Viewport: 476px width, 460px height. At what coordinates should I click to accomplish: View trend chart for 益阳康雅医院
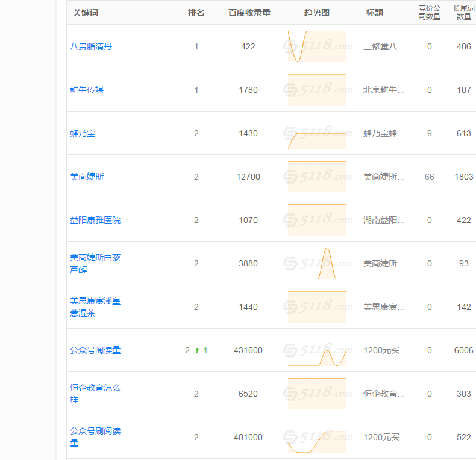[317, 220]
